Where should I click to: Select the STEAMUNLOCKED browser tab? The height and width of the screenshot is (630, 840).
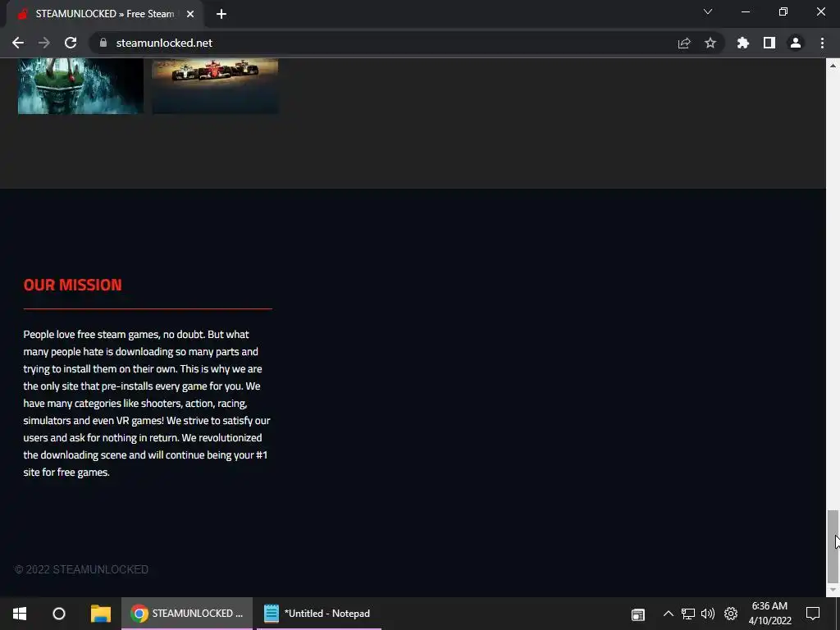tap(104, 14)
